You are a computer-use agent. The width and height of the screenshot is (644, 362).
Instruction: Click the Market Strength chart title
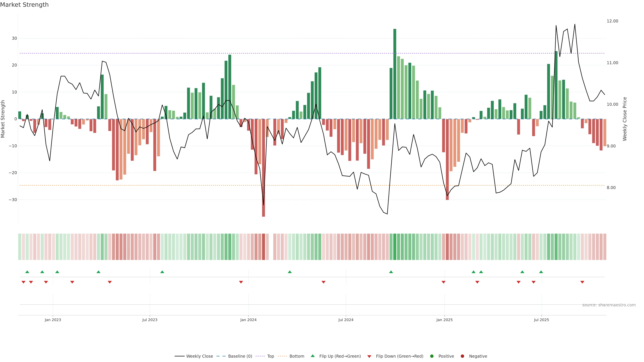[24, 5]
